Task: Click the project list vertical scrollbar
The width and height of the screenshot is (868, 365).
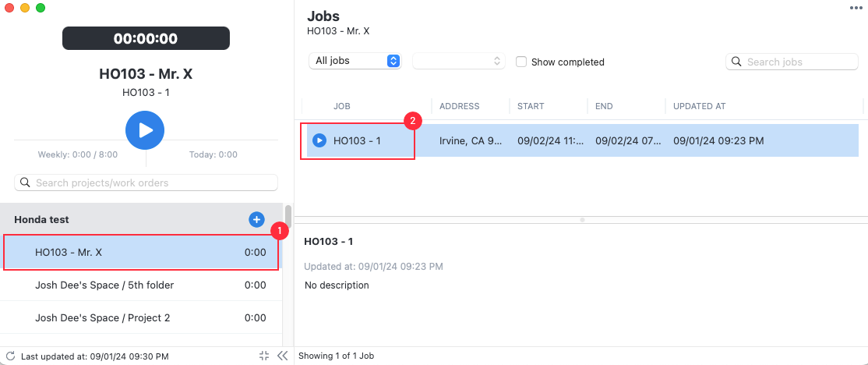Action: click(x=288, y=217)
